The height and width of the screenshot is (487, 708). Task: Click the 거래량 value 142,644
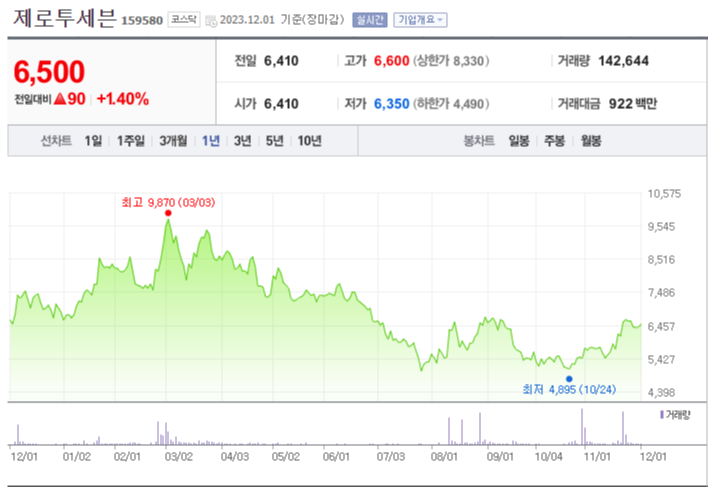[623, 61]
